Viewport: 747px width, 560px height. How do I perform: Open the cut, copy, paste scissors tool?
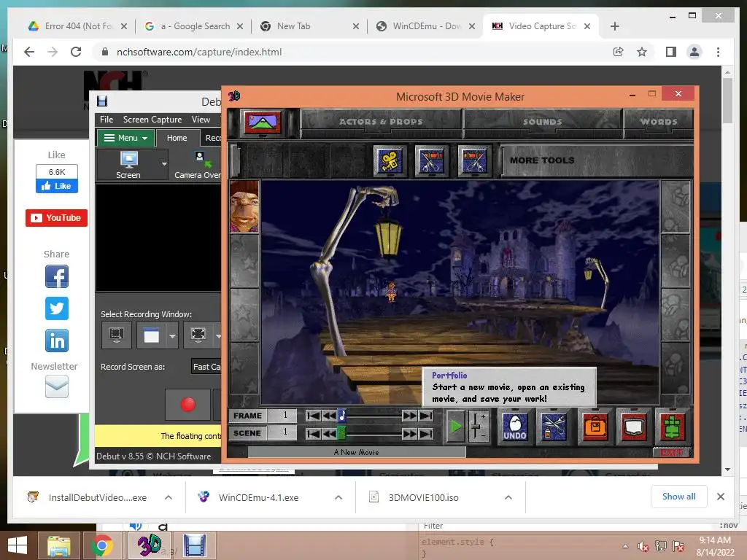[554, 426]
